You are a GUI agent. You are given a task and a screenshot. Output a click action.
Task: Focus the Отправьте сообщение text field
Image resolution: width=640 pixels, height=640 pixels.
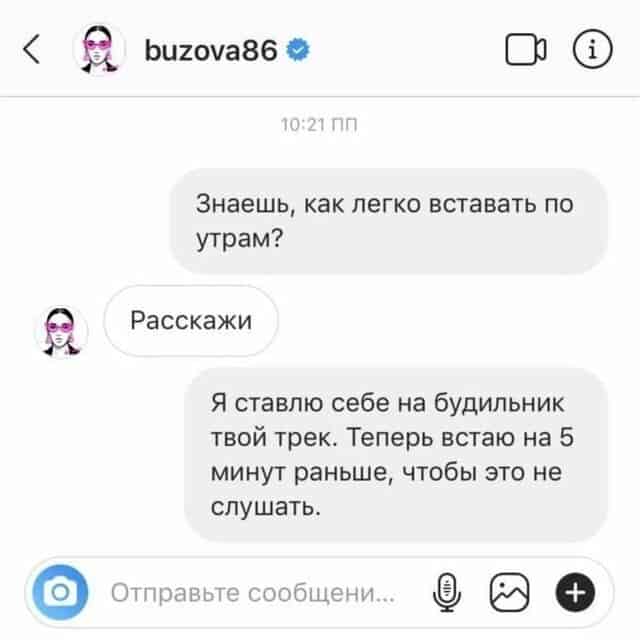[253, 593]
